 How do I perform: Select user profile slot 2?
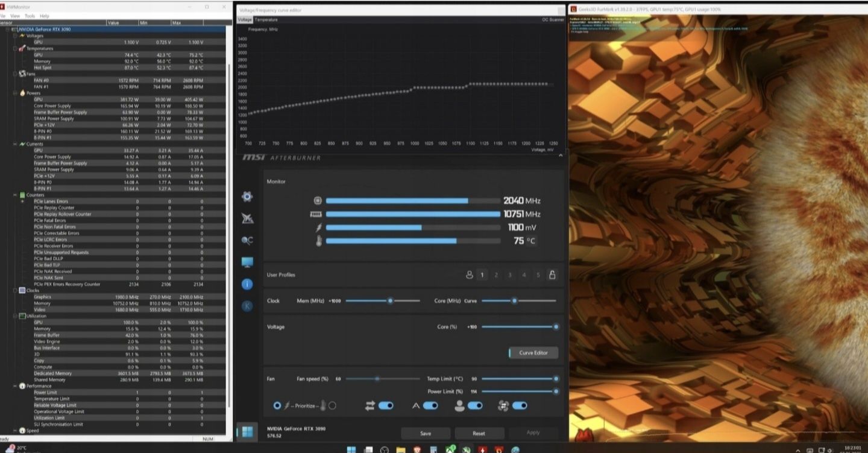point(496,275)
